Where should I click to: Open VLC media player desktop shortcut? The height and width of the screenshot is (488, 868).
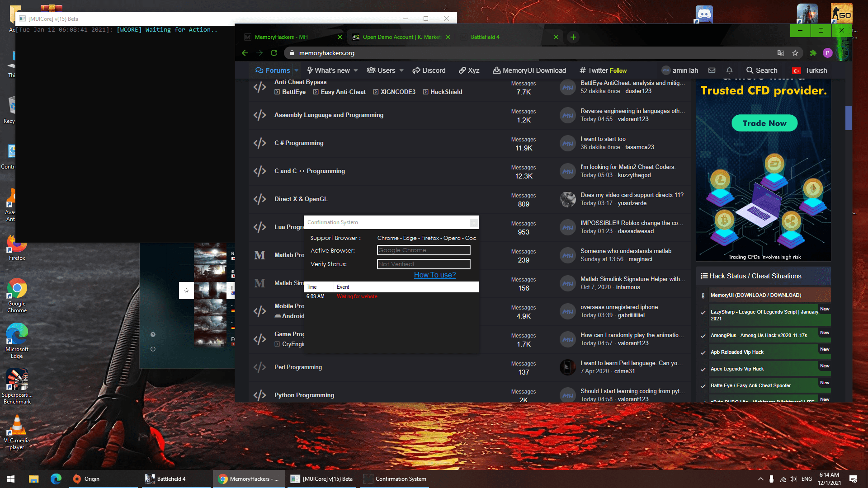coord(17,432)
